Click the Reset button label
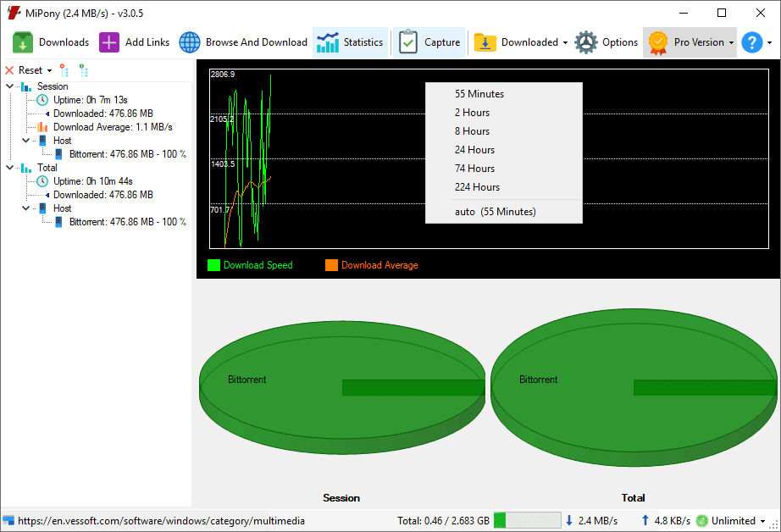 30,70
